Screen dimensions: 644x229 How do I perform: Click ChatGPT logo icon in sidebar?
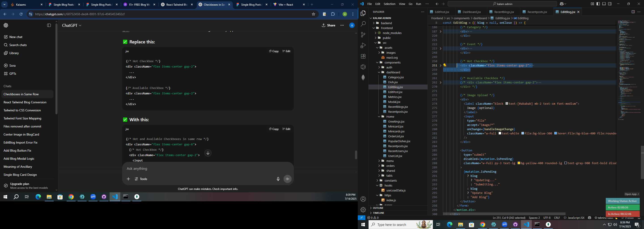click(x=6, y=25)
